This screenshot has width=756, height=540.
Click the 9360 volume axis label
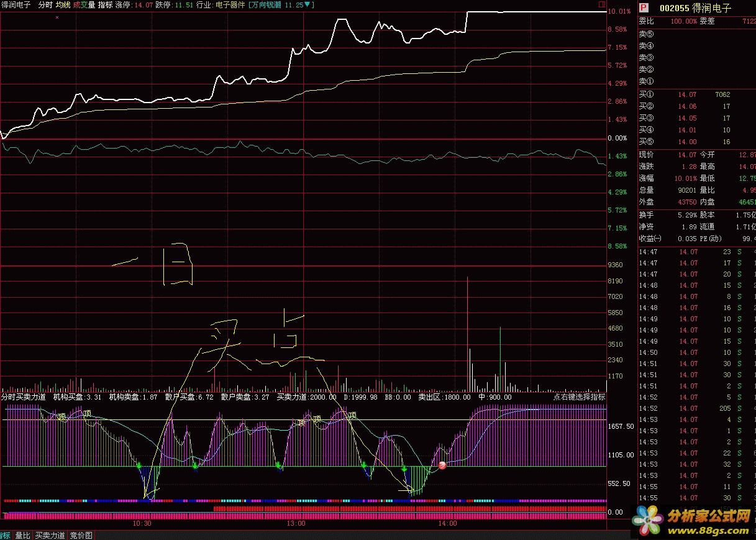(x=615, y=265)
